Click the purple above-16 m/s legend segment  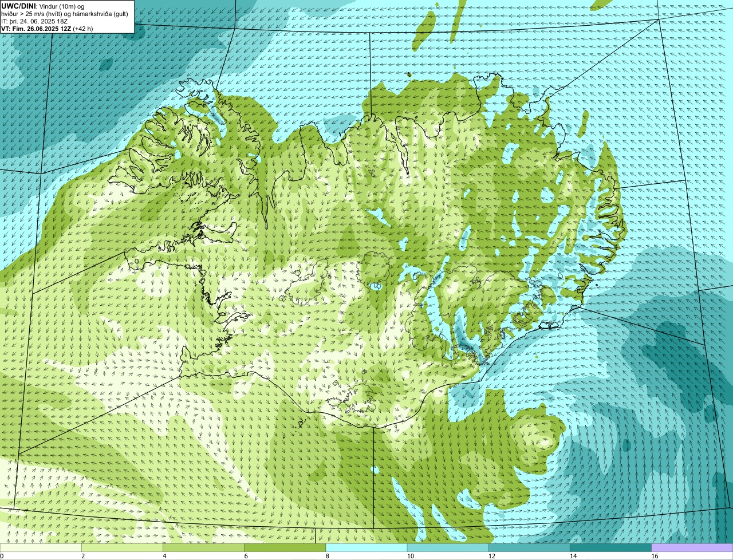pos(692,547)
